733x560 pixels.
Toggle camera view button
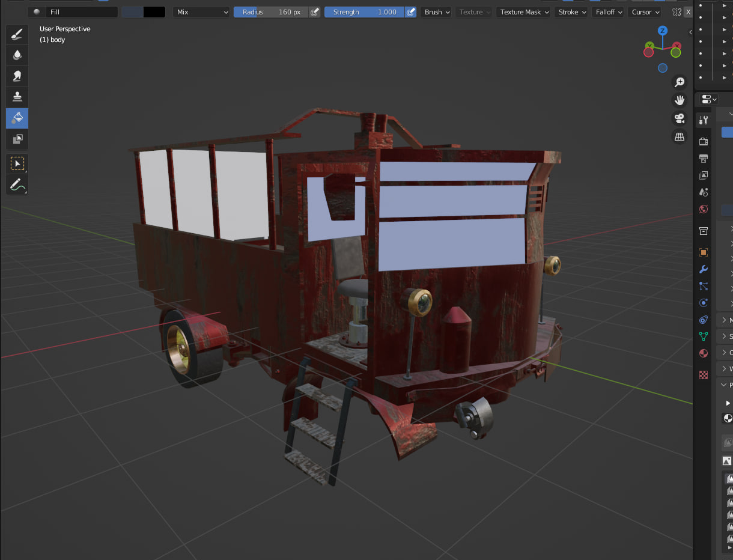pyautogui.click(x=680, y=118)
